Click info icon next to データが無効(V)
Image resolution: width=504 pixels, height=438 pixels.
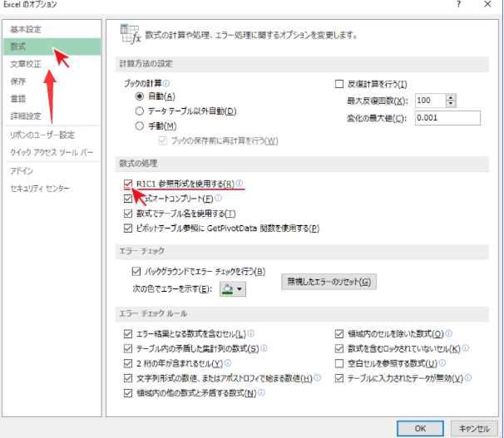(x=468, y=377)
